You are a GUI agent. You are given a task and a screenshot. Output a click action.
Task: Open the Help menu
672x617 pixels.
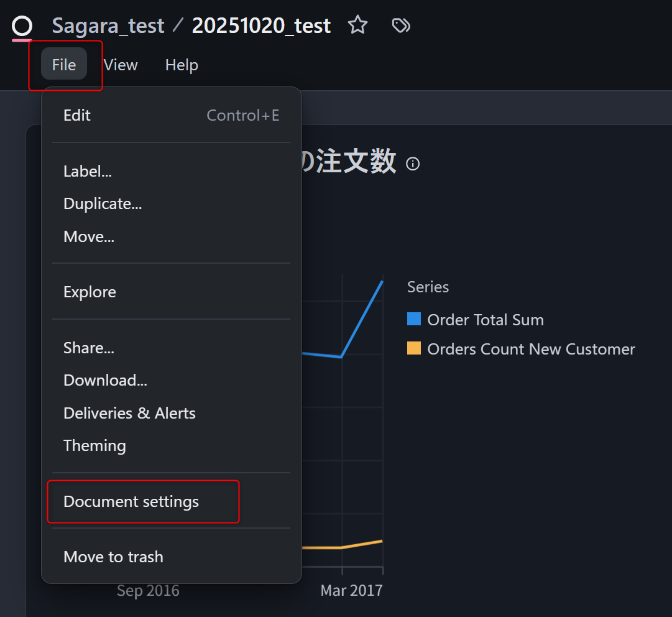coord(182,65)
